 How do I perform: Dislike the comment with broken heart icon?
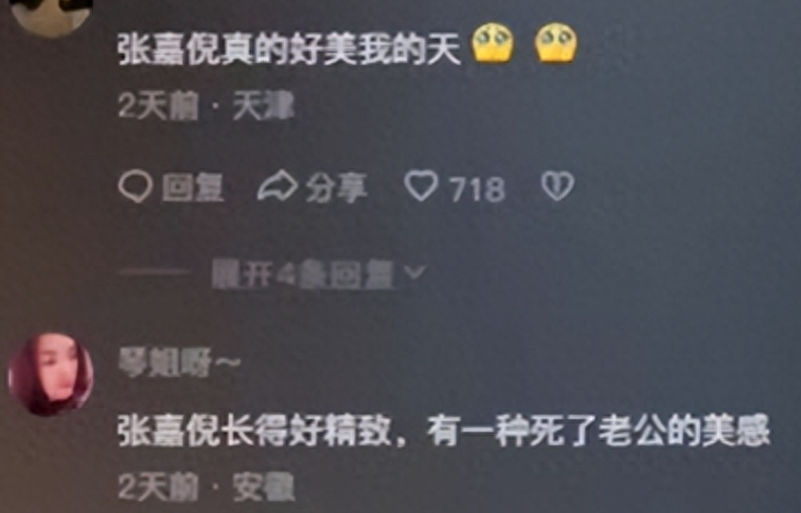point(557,186)
